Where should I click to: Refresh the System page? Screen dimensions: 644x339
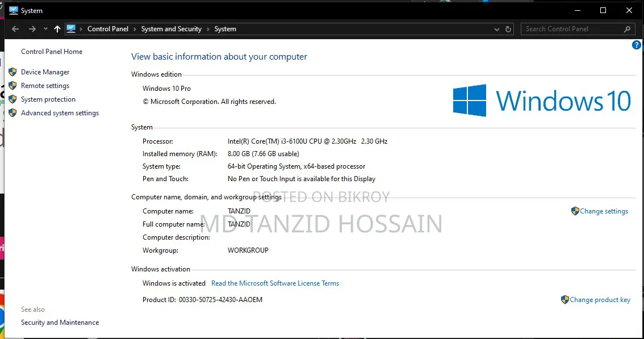508,29
